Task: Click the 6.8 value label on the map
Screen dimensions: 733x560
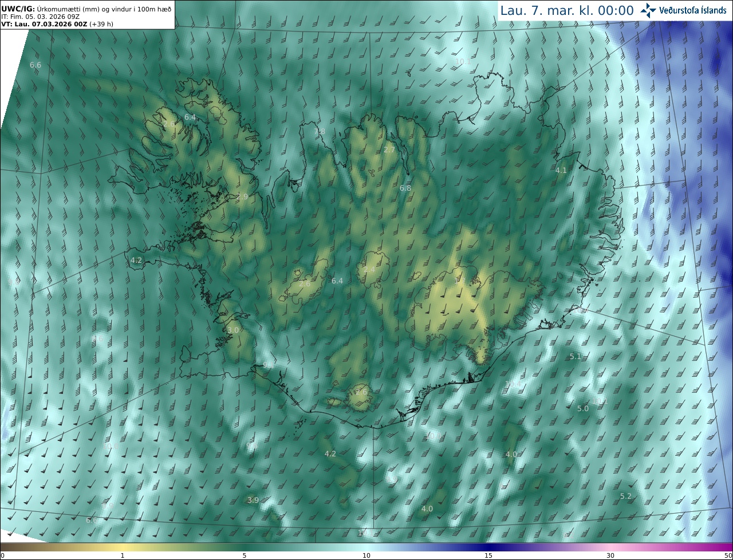Action: [x=405, y=188]
